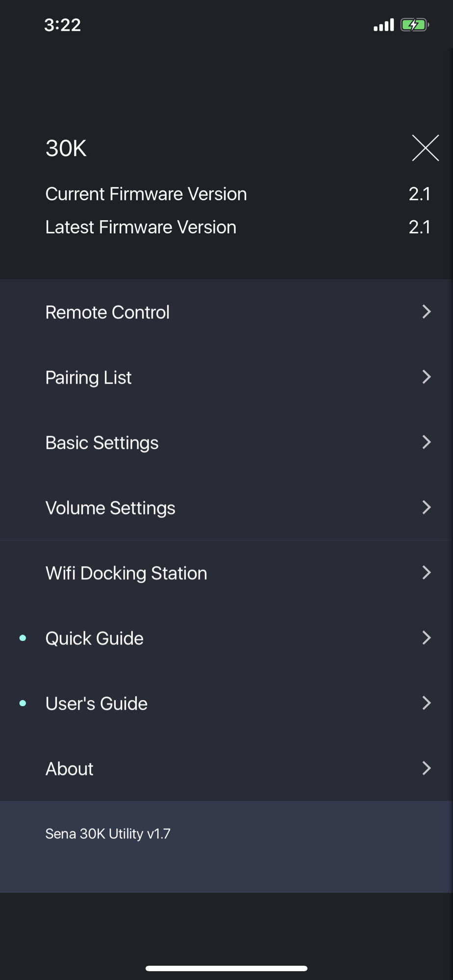
Task: Click the Basic Settings arrow
Action: point(427,442)
